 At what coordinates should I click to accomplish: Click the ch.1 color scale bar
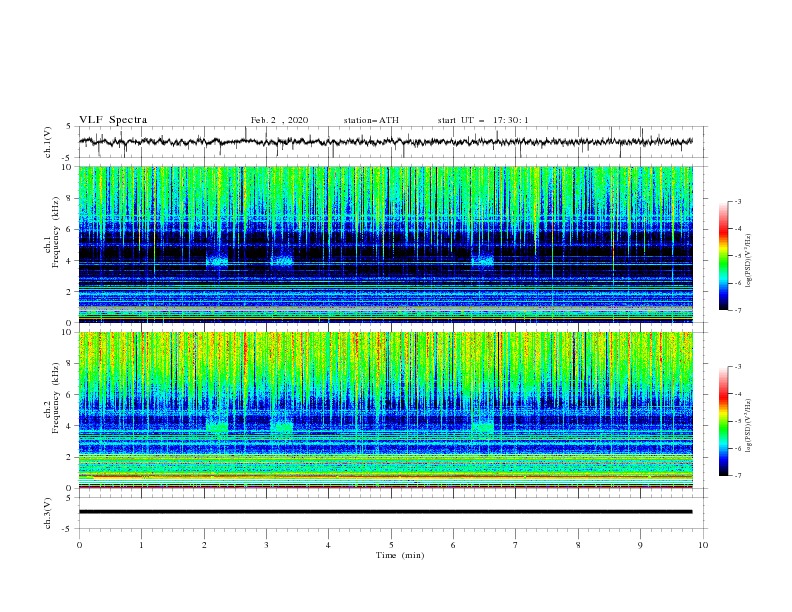(723, 256)
